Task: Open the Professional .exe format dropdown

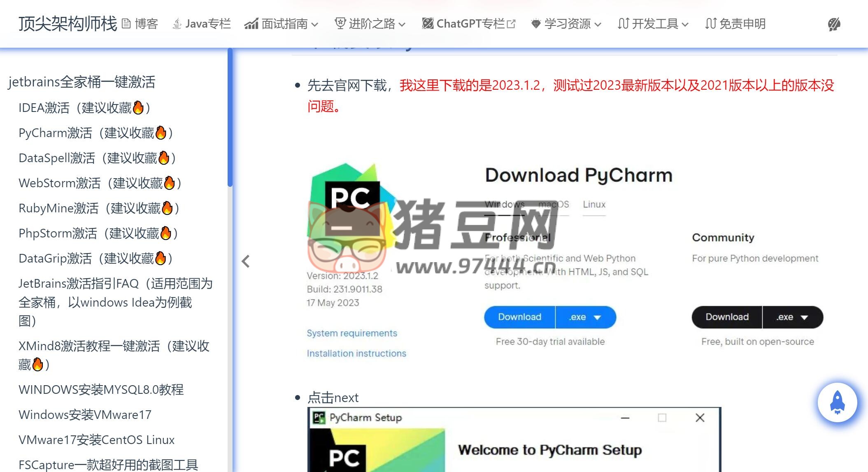Action: click(x=586, y=317)
